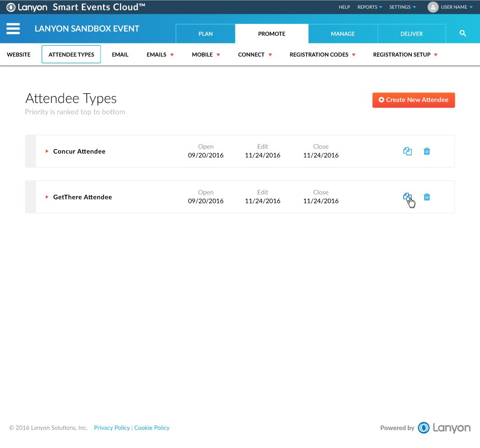Open the User Name dropdown
The width and height of the screenshot is (480, 448).
click(456, 7)
